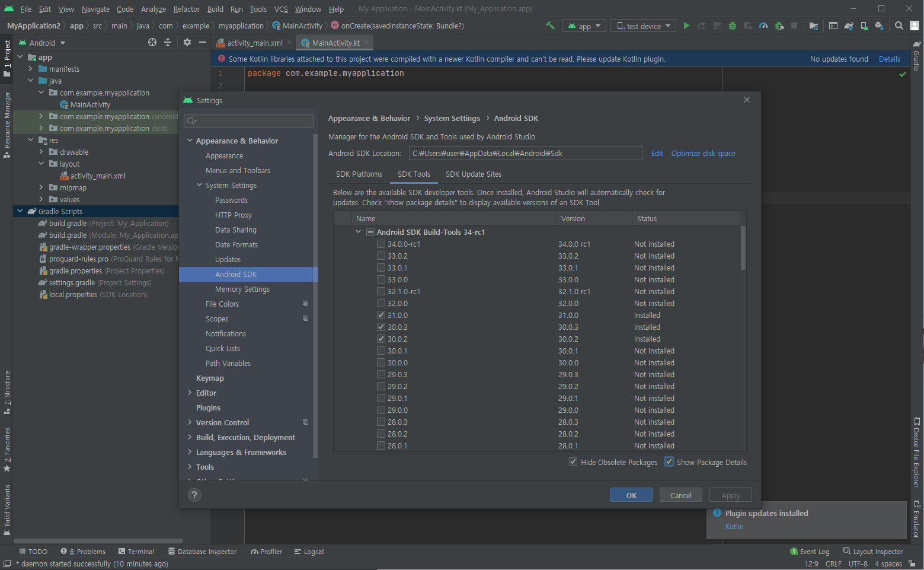Uncheck the 31.0.0 build tools checkbox
The image size is (924, 570).
click(x=381, y=315)
